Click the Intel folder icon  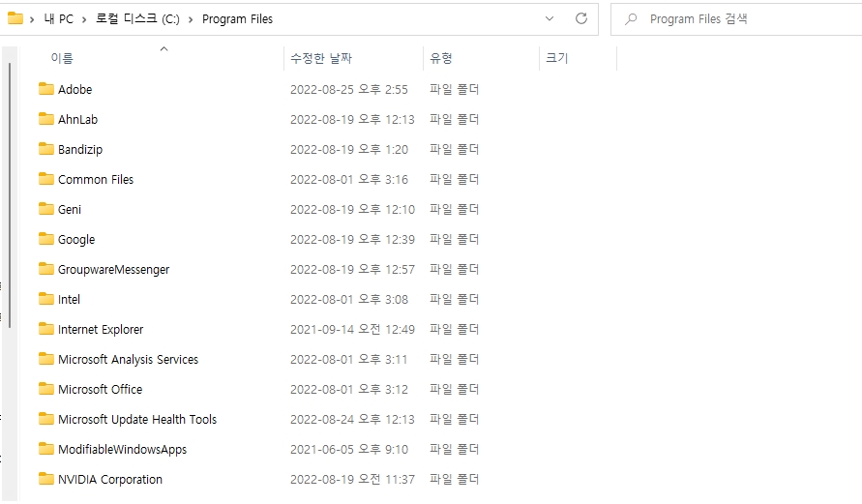point(46,299)
